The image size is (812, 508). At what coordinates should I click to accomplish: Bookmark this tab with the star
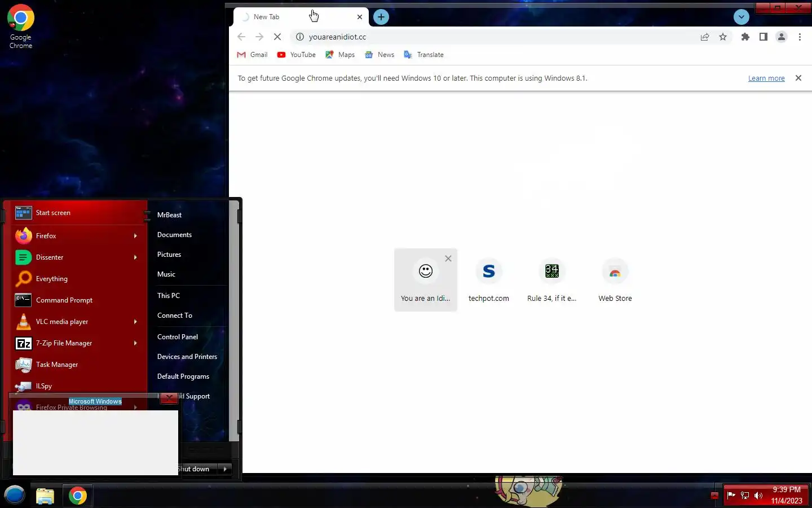[x=723, y=37]
